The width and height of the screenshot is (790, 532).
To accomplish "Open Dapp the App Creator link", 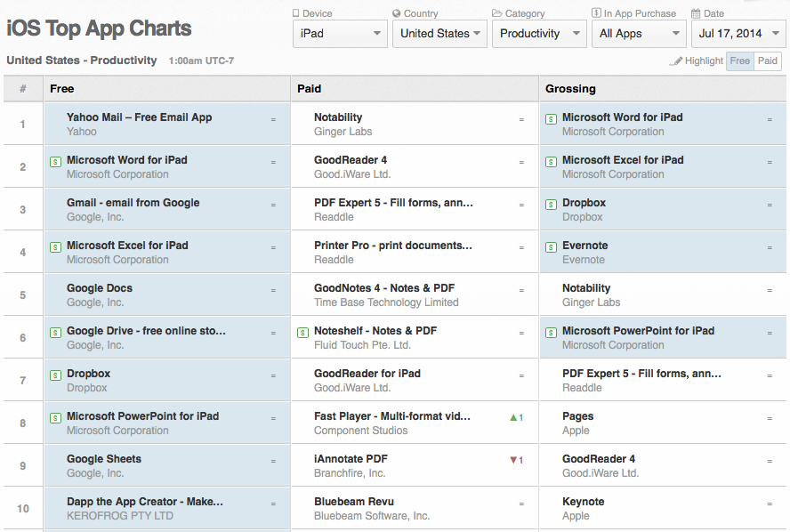I will (145, 502).
